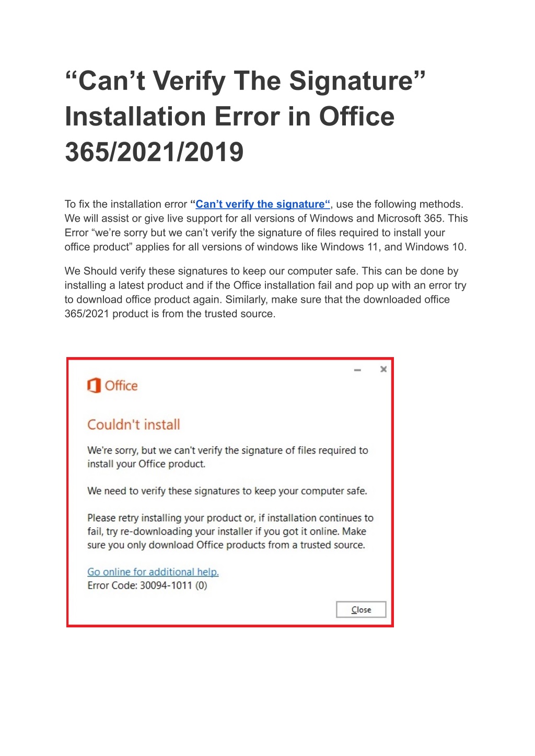Click the Office logo icon in dialog
This screenshot has width=535, height=756.
click(94, 386)
